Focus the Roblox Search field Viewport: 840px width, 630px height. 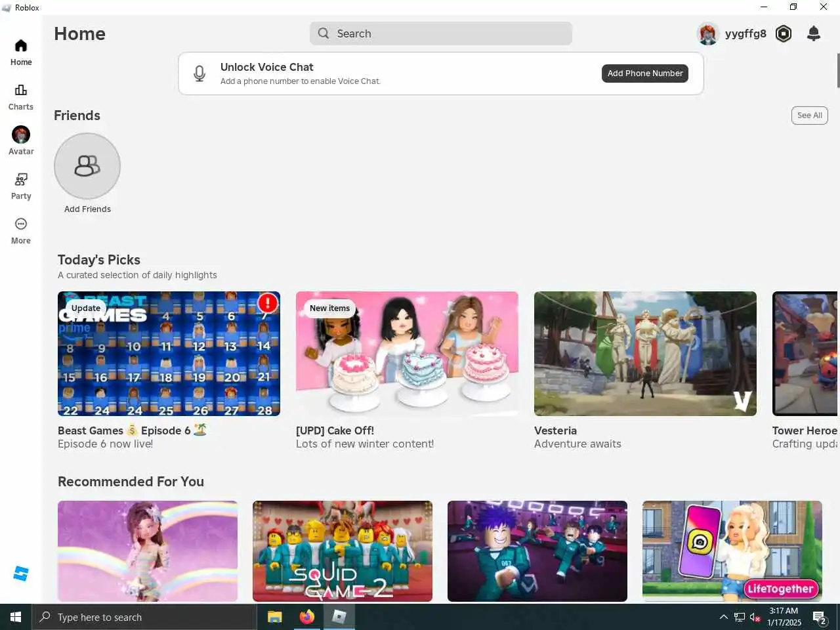coord(441,33)
